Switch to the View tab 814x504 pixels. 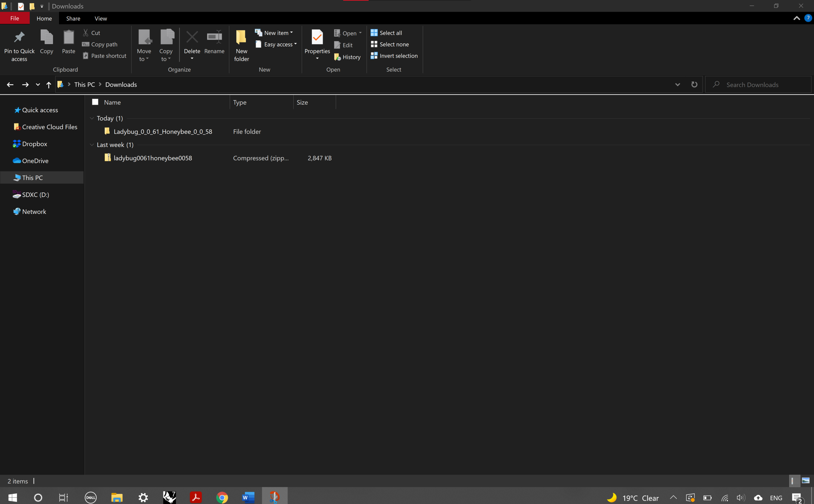[100, 18]
